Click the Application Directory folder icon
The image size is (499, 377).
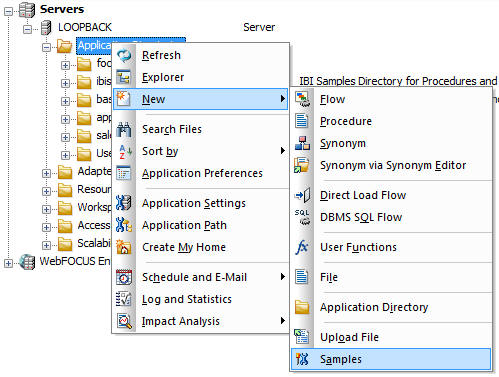point(302,307)
